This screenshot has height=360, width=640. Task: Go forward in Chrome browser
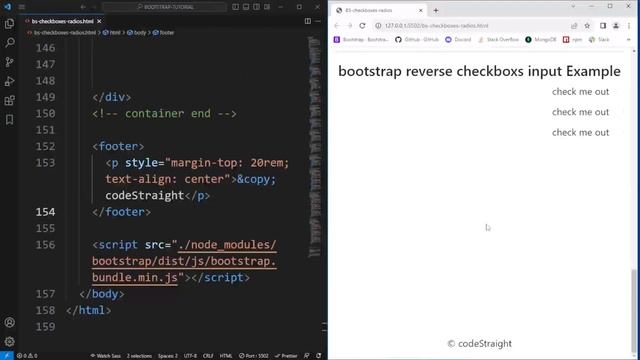[349, 25]
